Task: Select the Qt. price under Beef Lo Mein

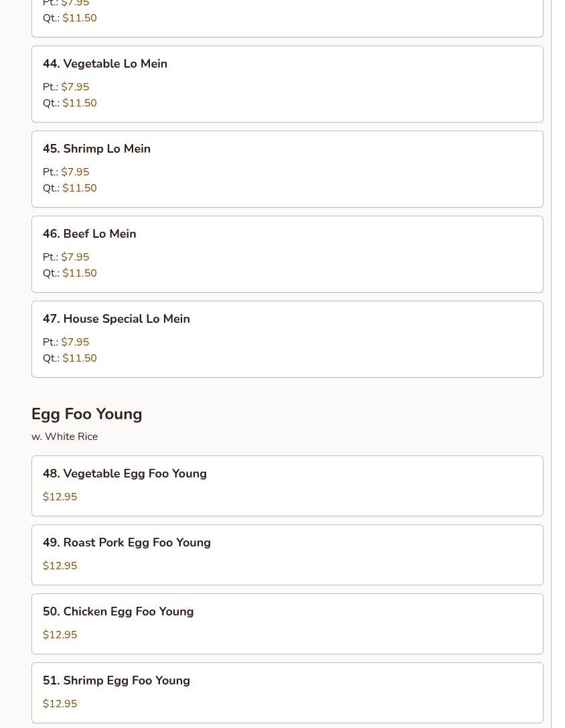Action: (x=79, y=273)
